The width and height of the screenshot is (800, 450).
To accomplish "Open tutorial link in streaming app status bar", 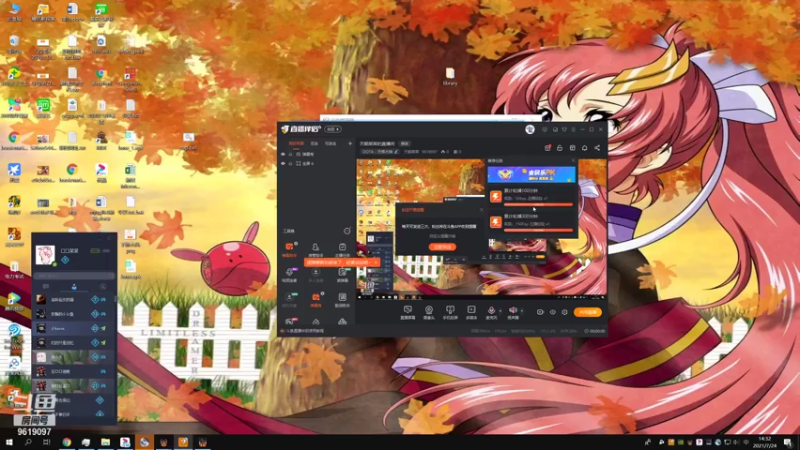I will [x=305, y=331].
